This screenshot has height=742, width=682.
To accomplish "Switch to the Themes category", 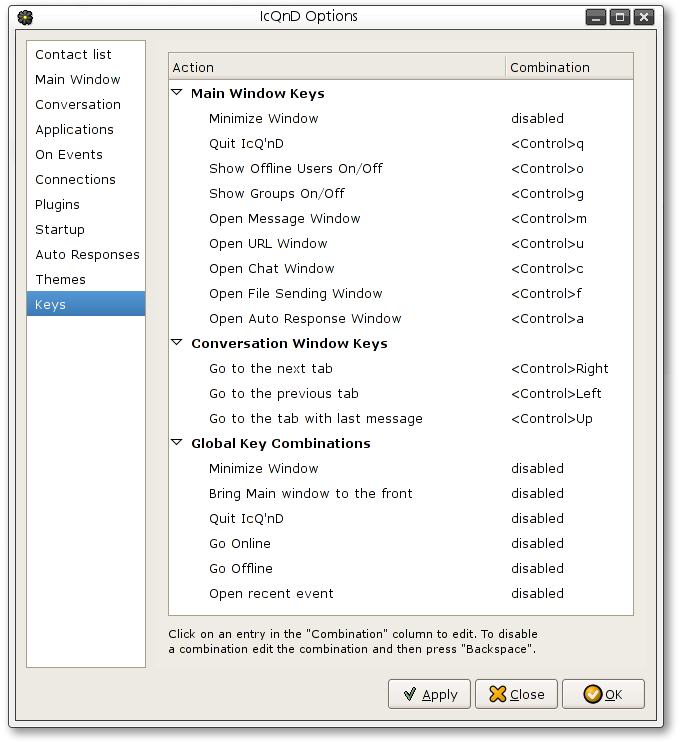I will [x=60, y=280].
